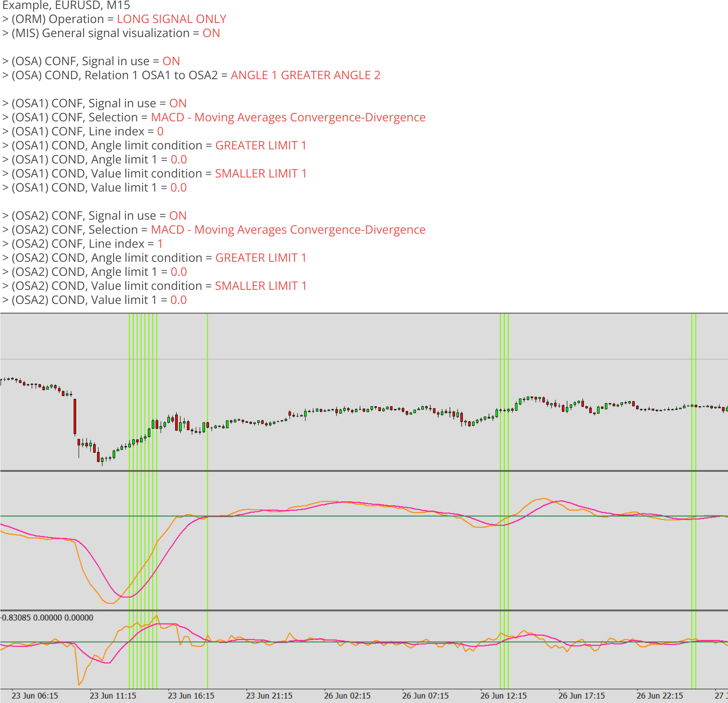Click OSA1 angle limit condition 'GREATER LIMIT 1'
This screenshot has height=703, width=728.
pyautogui.click(x=261, y=146)
